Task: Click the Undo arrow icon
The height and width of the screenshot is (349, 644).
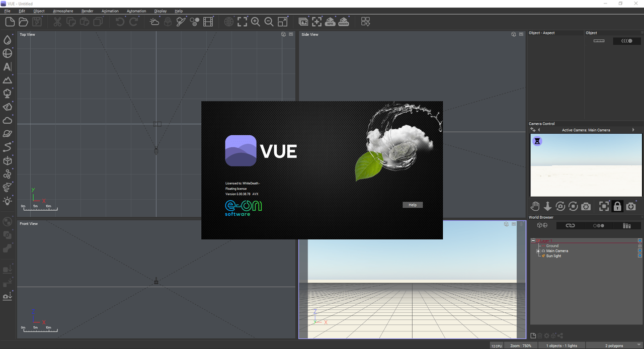Action: click(120, 22)
